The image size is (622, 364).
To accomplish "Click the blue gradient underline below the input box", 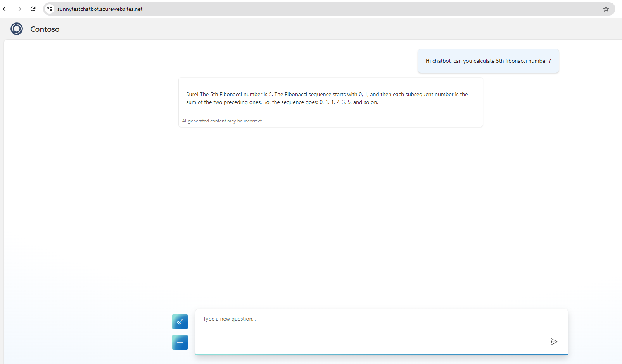I will point(381,354).
